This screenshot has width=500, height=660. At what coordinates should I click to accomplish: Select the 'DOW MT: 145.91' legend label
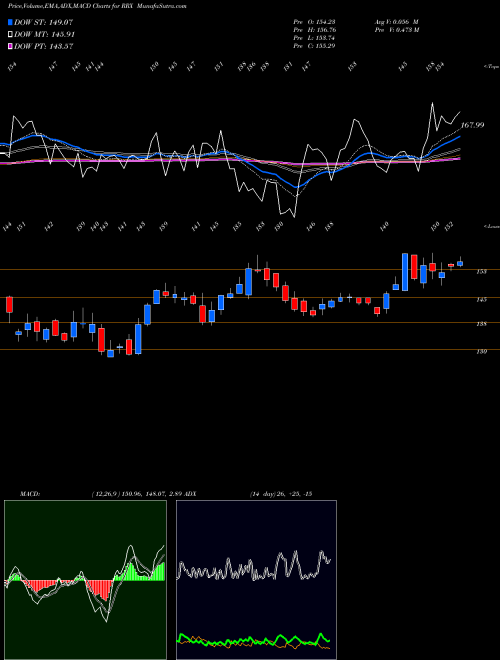click(44, 35)
